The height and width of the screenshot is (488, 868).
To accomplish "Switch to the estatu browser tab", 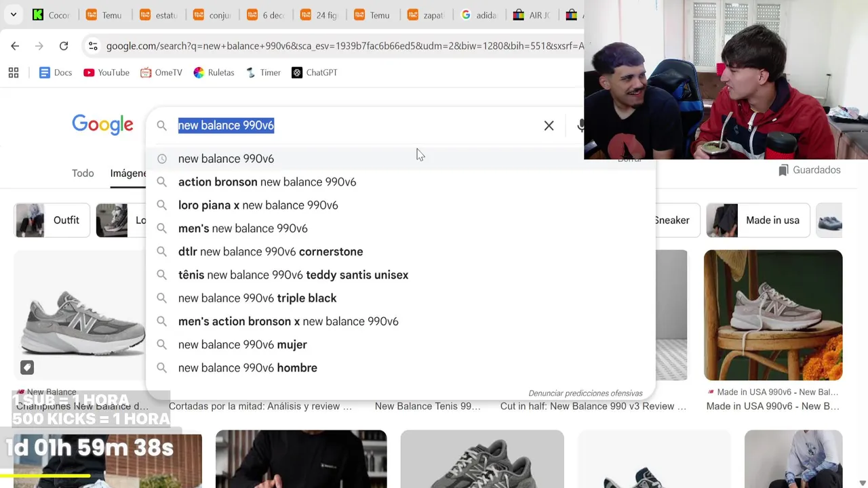I will tap(159, 15).
